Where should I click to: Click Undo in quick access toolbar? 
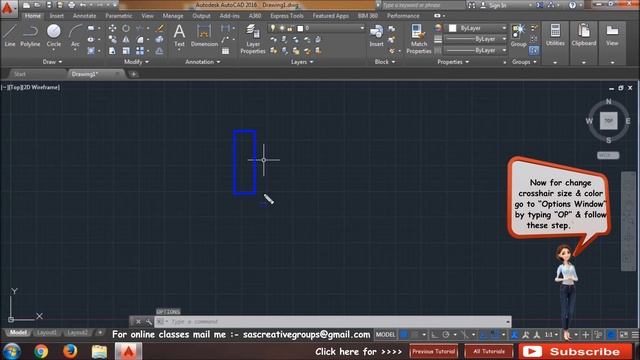click(x=83, y=5)
